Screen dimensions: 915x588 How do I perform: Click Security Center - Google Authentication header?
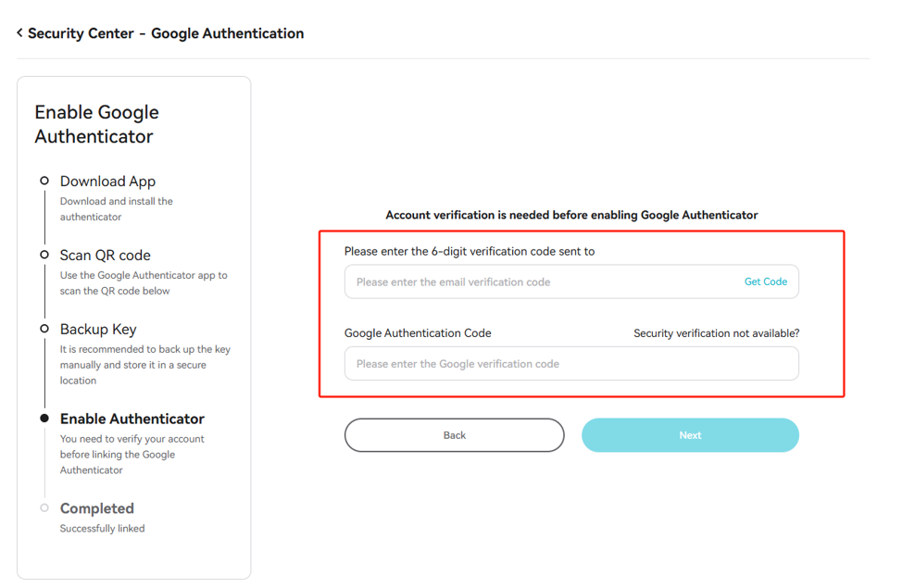pyautogui.click(x=166, y=33)
